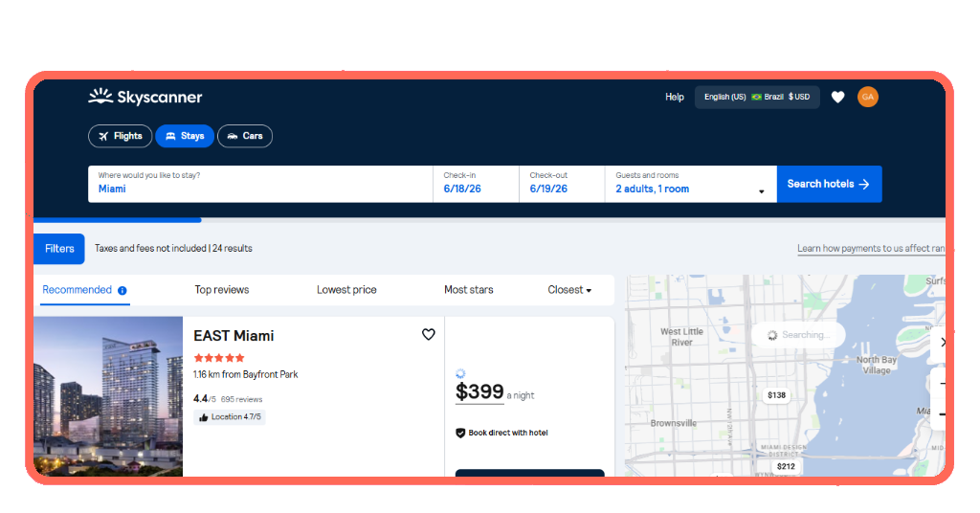This screenshot has height=513, width=980.
Task: Sort by Most stars
Action: click(469, 290)
